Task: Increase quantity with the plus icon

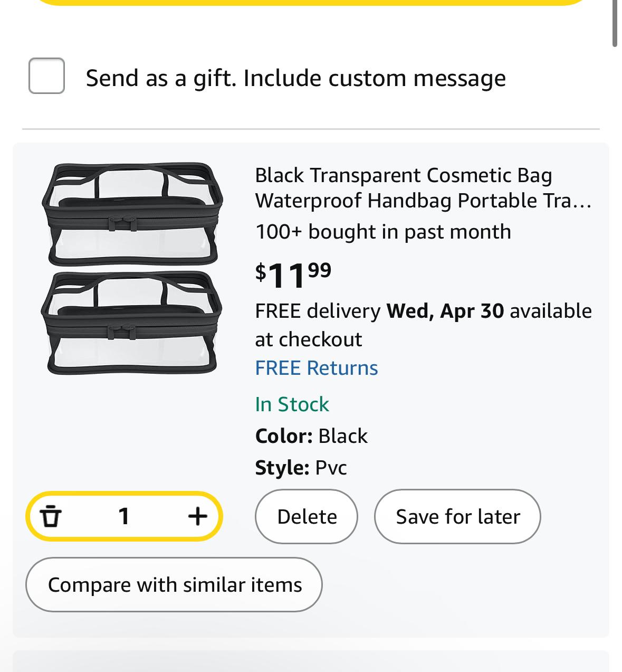Action: (x=197, y=516)
